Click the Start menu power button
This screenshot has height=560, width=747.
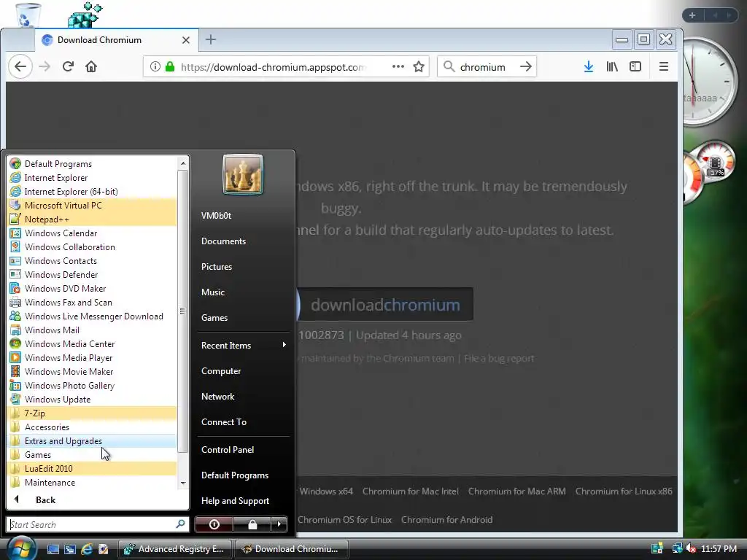click(214, 524)
